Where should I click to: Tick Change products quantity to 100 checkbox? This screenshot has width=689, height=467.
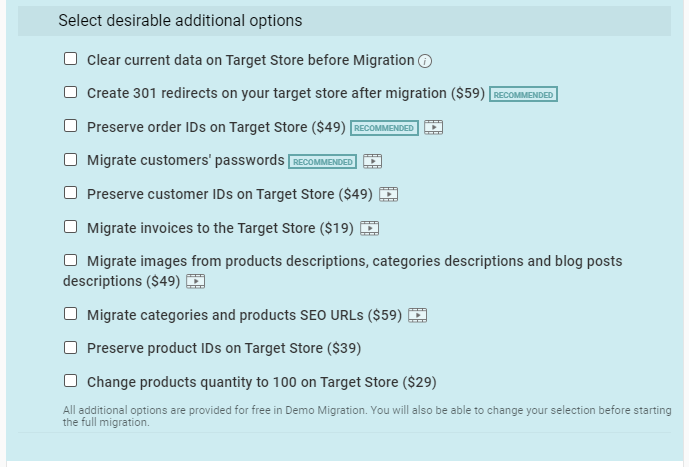tap(70, 381)
